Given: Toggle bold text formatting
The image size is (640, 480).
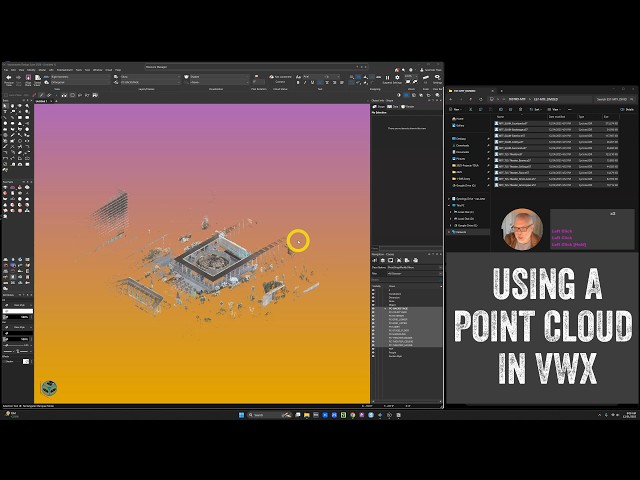Looking at the screenshot, I should click(298, 82).
